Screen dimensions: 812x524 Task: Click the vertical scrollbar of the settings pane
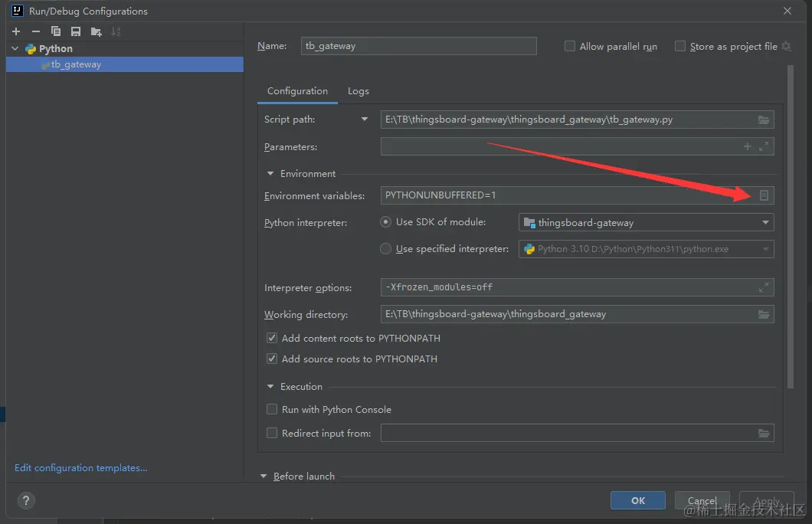coord(791,226)
